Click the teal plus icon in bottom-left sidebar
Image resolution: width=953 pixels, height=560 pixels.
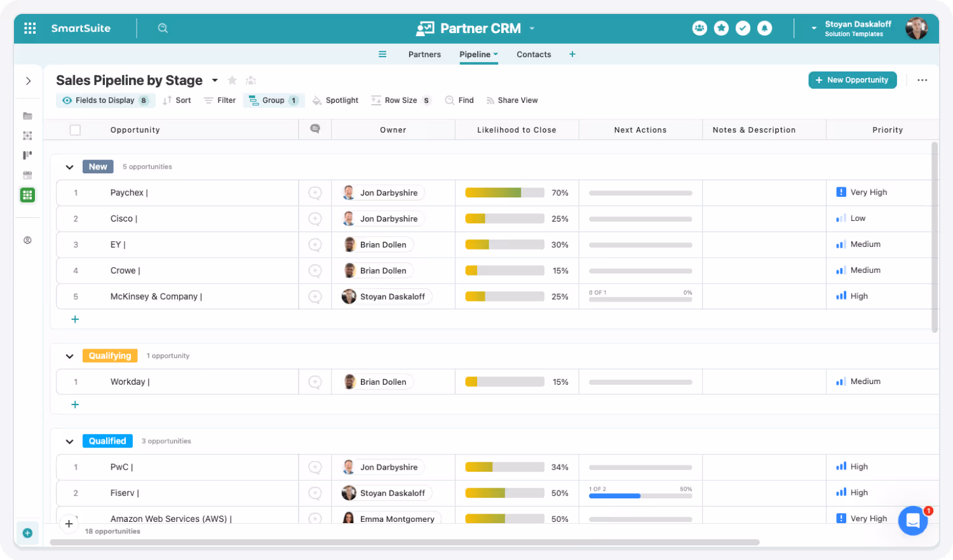tap(27, 533)
